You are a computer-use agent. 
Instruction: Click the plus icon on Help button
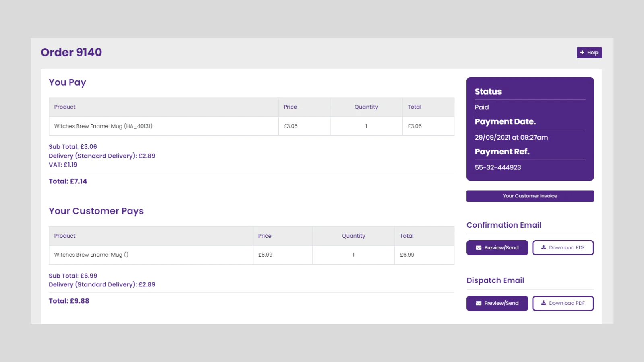coord(582,53)
